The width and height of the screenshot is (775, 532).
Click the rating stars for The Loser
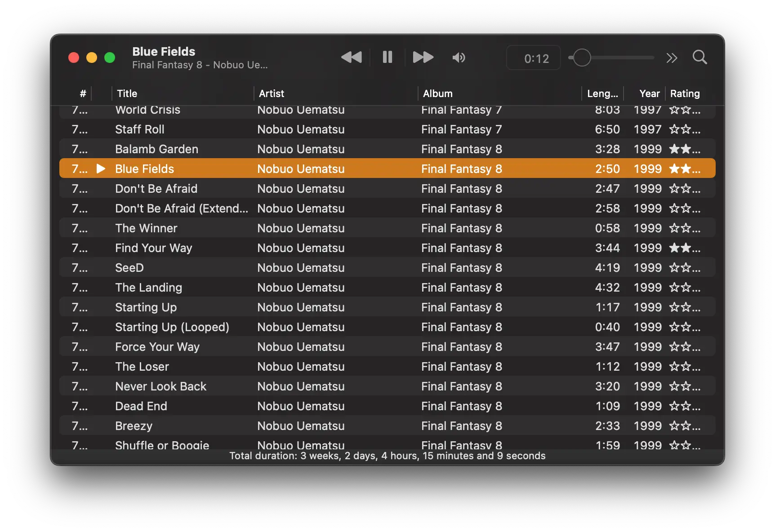click(685, 367)
